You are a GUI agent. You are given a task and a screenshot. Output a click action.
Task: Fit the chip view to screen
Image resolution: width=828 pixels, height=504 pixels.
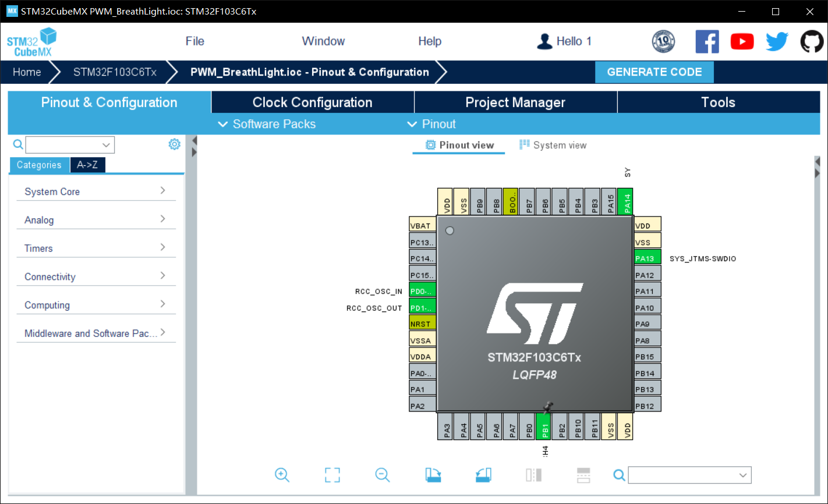332,475
